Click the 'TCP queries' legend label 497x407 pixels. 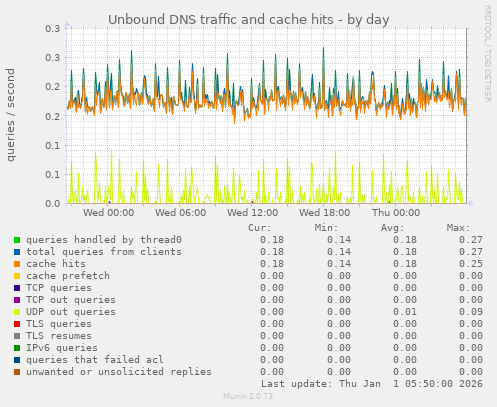tap(59, 288)
